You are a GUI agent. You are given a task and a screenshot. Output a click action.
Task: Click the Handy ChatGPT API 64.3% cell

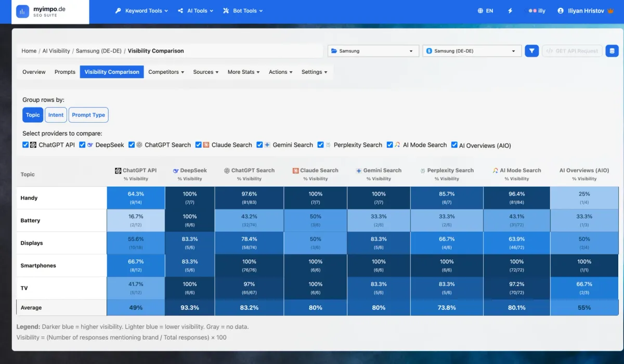point(136,198)
